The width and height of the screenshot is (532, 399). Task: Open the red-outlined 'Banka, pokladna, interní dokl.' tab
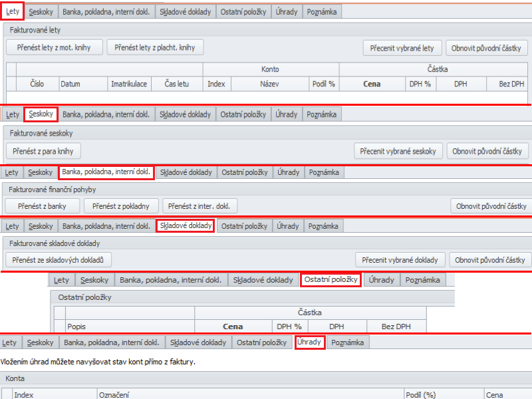pyautogui.click(x=106, y=172)
